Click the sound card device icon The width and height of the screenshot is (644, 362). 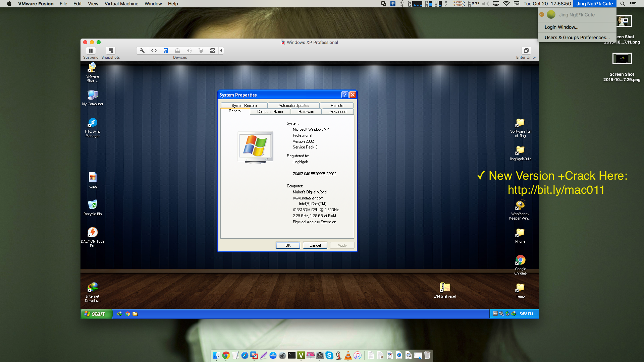(189, 51)
